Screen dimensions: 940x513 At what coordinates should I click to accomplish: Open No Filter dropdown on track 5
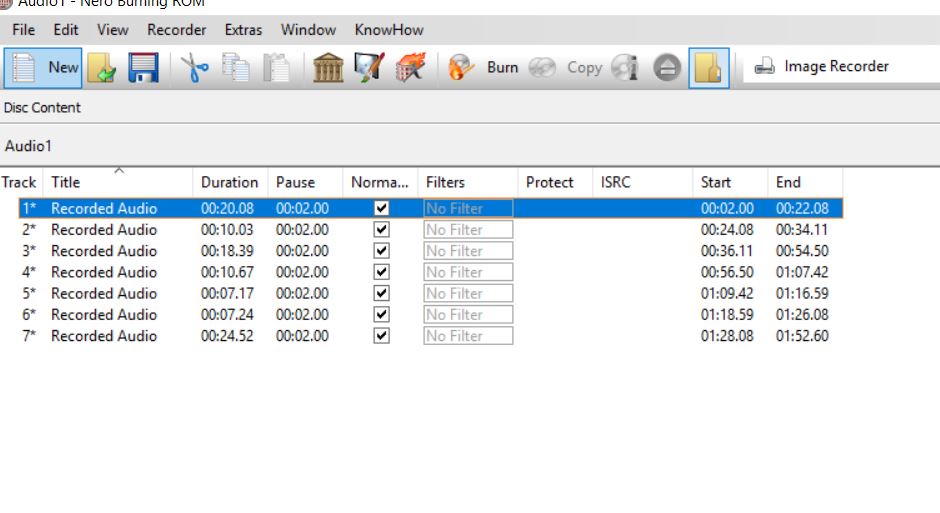click(x=467, y=294)
